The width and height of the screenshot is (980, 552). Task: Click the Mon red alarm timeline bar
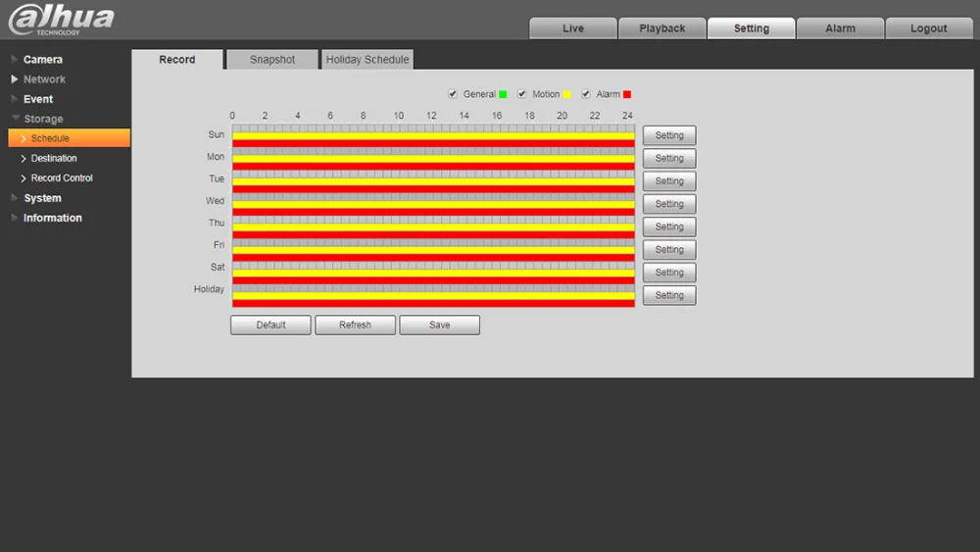click(x=434, y=167)
